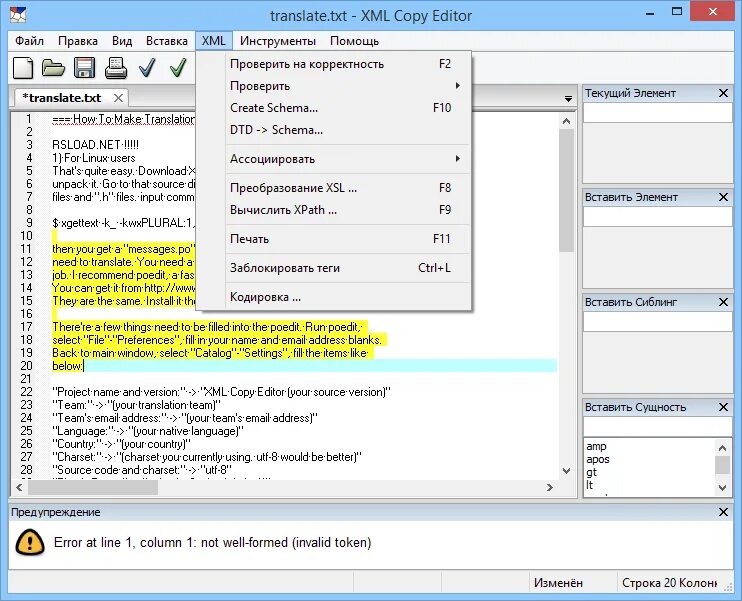Select the apos entity in list
This screenshot has height=601, width=742.
tap(598, 459)
